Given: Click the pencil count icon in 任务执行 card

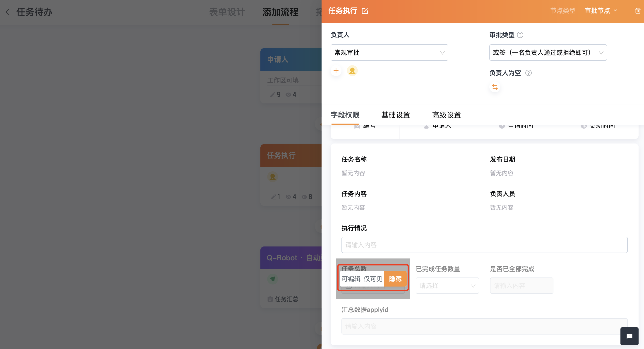Looking at the screenshot, I should tap(273, 197).
